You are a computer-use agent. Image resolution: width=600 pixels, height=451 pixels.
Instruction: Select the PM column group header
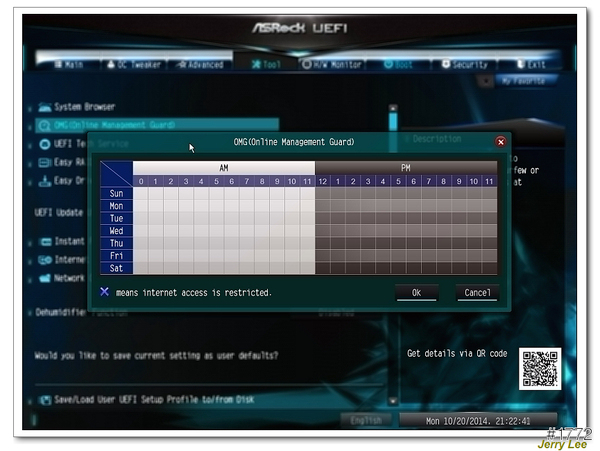(406, 168)
